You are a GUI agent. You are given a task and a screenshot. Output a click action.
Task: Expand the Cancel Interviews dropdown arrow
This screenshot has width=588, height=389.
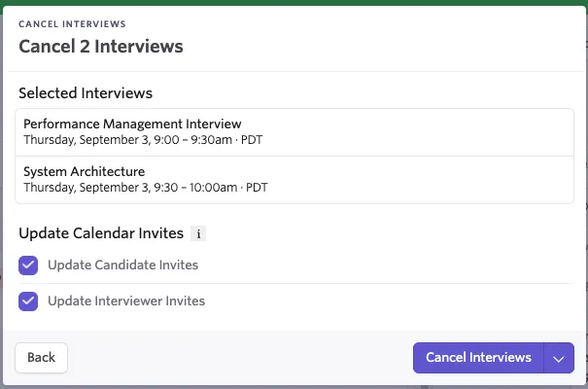click(559, 358)
